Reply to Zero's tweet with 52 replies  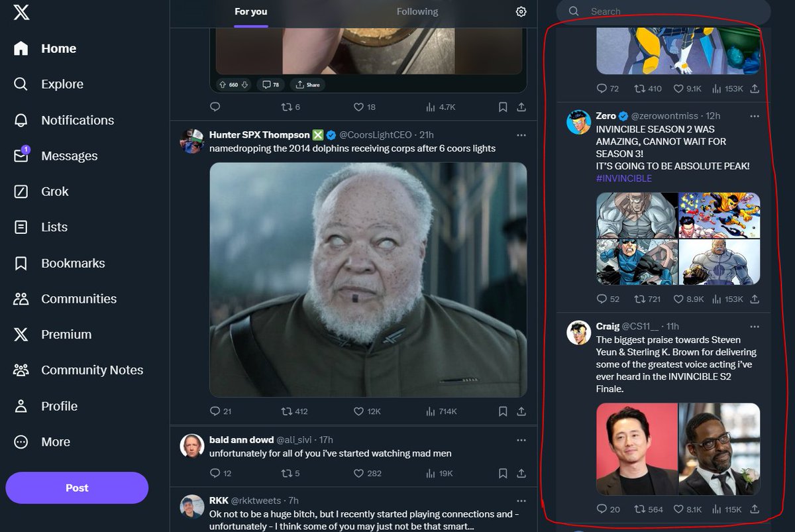coord(608,299)
